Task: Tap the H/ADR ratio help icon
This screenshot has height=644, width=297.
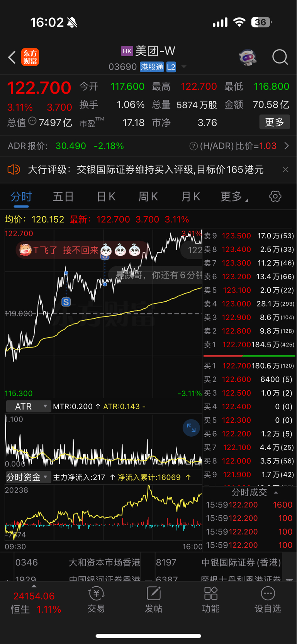Action: tap(193, 146)
